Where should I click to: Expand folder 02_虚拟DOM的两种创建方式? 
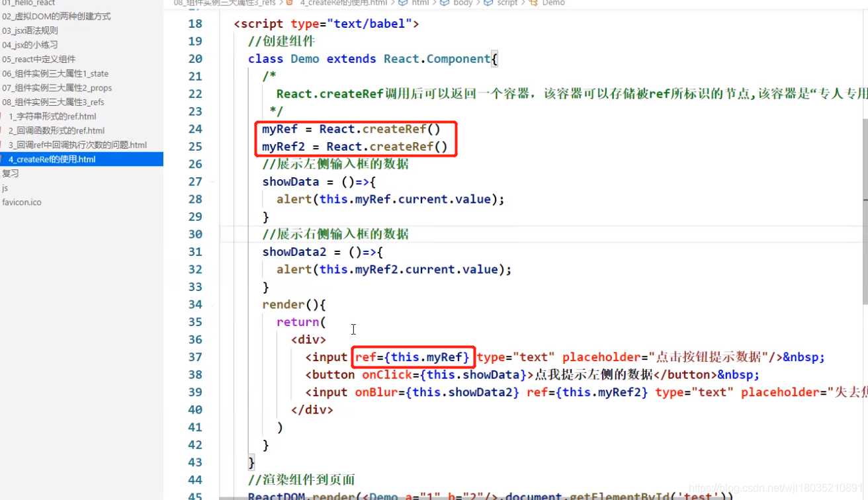56,16
